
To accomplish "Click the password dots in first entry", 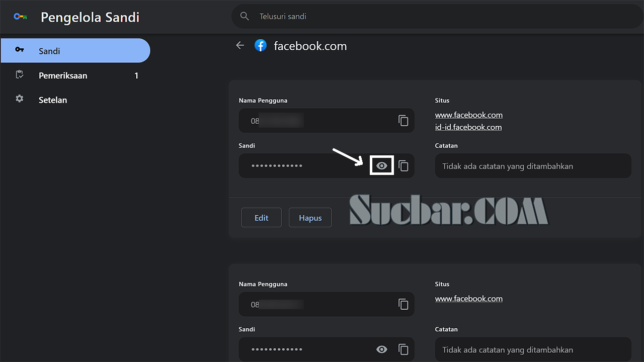I will point(277,166).
